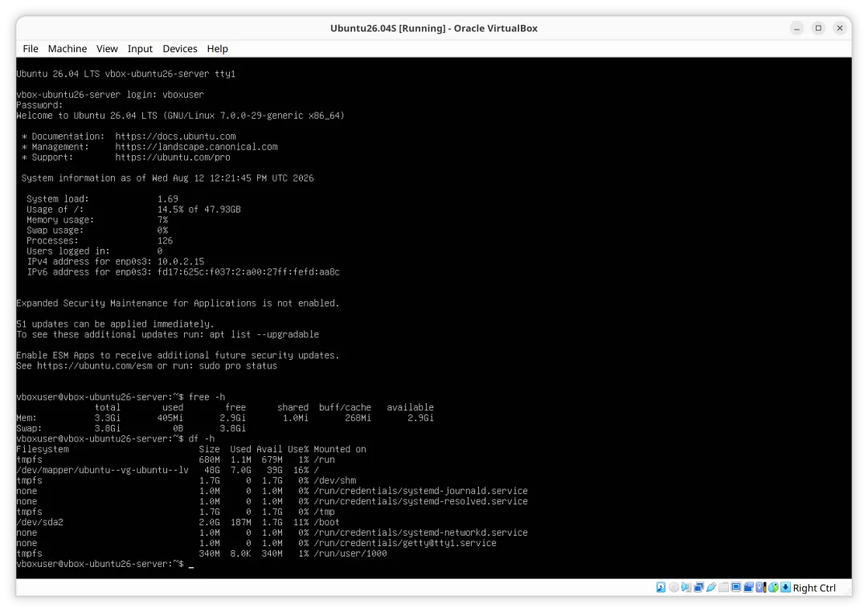Click the /run/credentials/systemd-resolved.service path

pos(420,501)
